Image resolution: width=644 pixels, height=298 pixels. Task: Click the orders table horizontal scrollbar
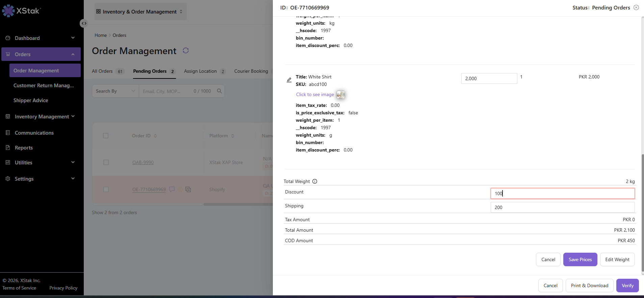tap(238, 204)
